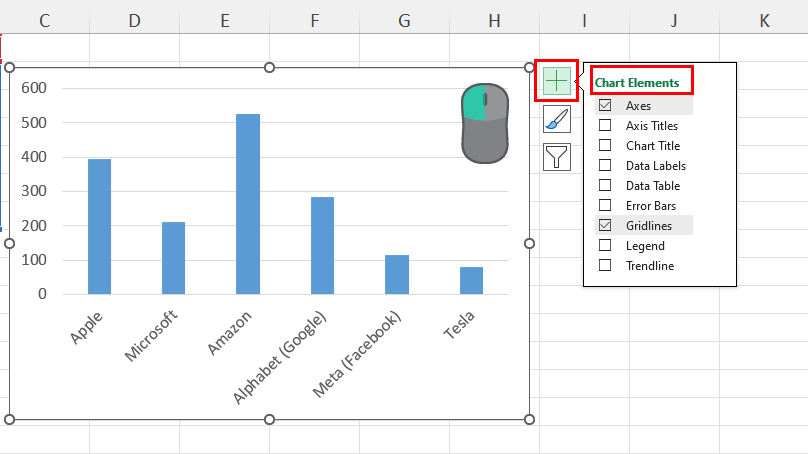Click the chart's left-middle sizing handle
The image size is (808, 454).
click(x=9, y=243)
